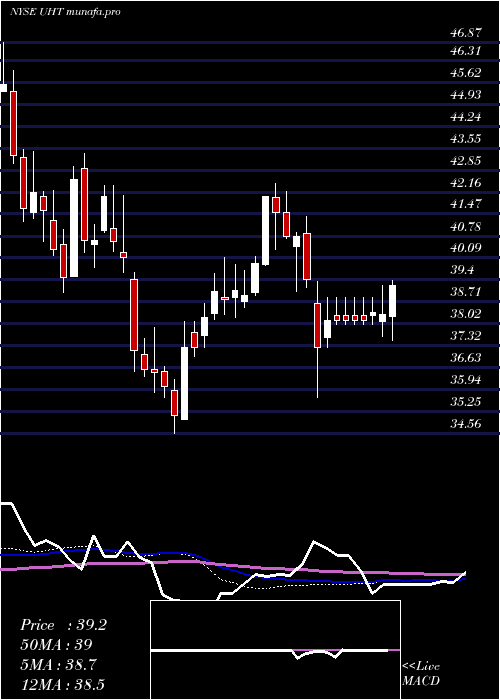Viewport: 500px width, 700px height.
Task: Click the NYSE UHT munafa.pro chart title
Action: click(65, 12)
